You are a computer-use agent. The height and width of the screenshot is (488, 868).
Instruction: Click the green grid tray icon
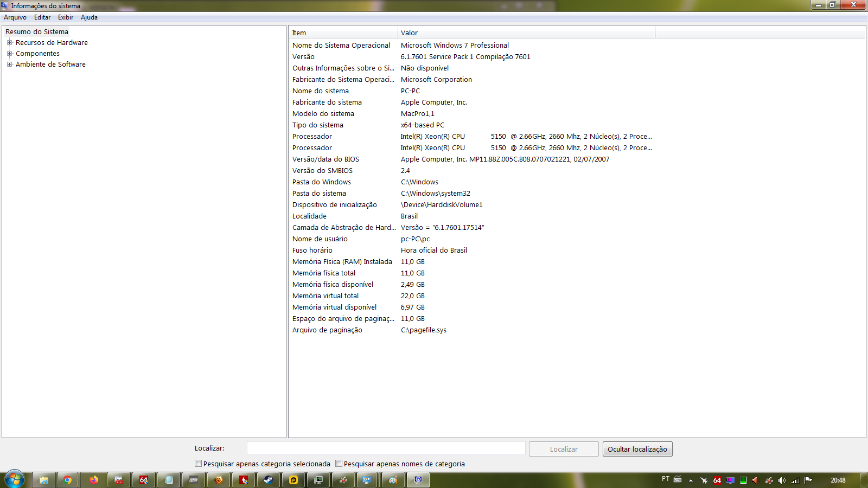743,480
